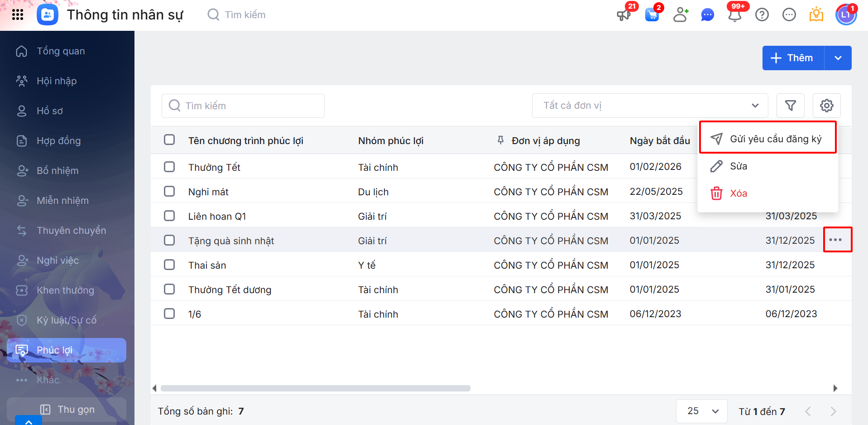Tick the checkbox for Thai sản row
The image size is (868, 425).
[x=169, y=265]
